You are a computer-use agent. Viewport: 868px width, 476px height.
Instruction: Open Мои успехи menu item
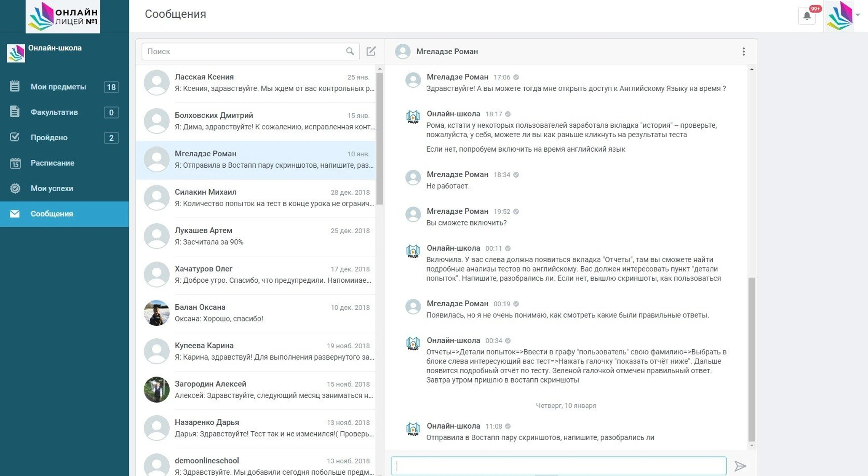click(64, 188)
